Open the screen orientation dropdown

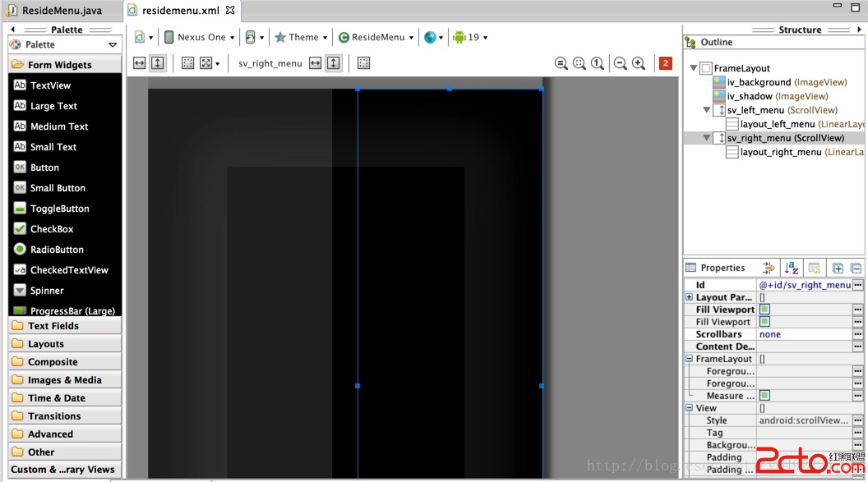254,37
